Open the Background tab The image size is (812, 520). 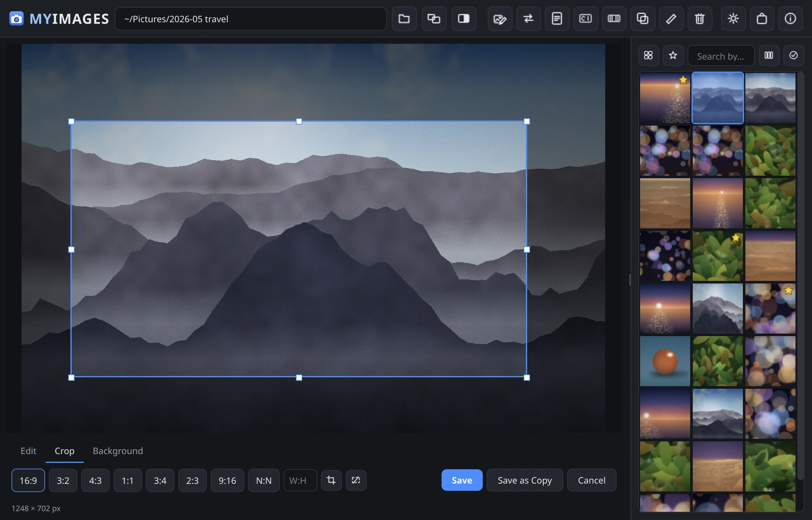(x=118, y=451)
